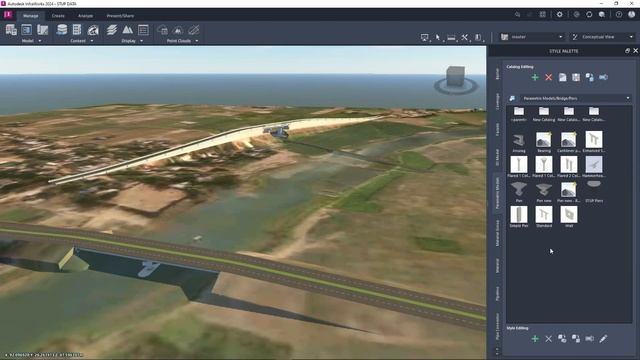Open the Parametric Models/Bridge/Piers path dropdown
This screenshot has width=640, height=360.
point(576,98)
